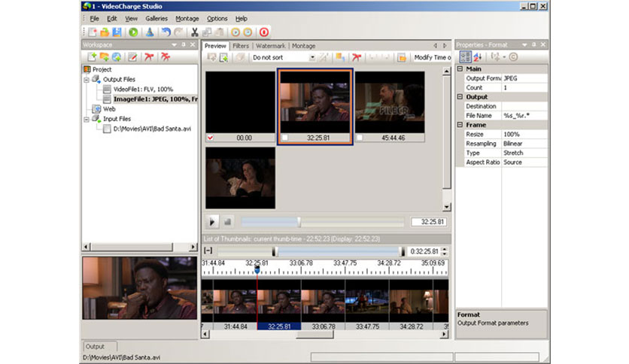This screenshot has width=629, height=364.
Task: Select the woman thumbnail in preview grid
Action: coord(240,177)
